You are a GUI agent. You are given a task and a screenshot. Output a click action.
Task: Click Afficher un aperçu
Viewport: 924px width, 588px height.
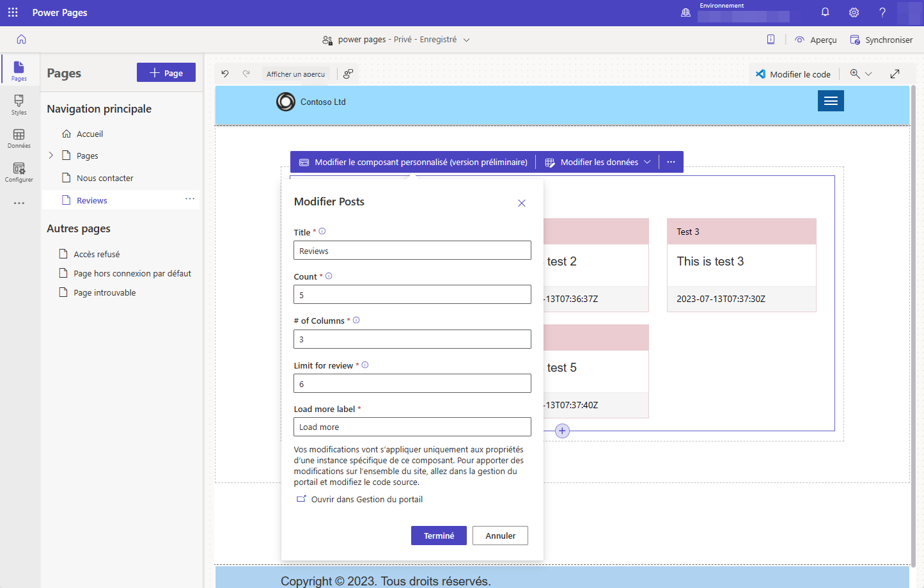[x=295, y=74]
